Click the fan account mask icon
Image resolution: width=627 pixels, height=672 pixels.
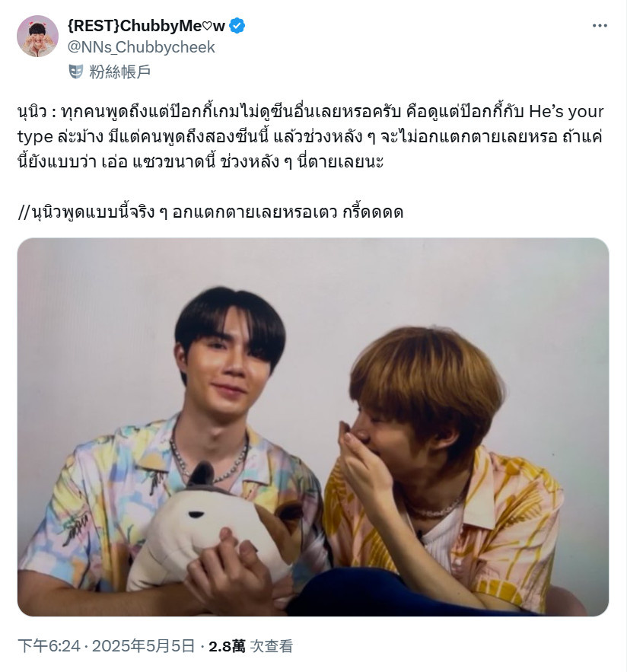[x=76, y=72]
